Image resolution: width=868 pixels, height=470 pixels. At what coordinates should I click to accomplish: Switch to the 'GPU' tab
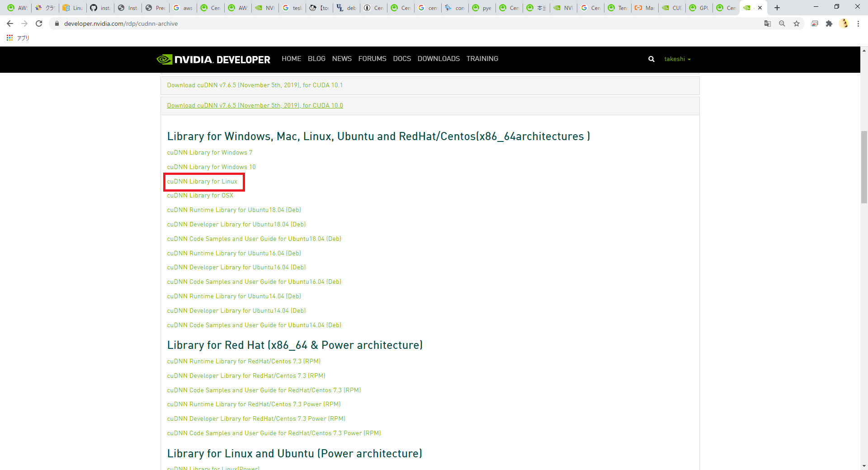699,8
